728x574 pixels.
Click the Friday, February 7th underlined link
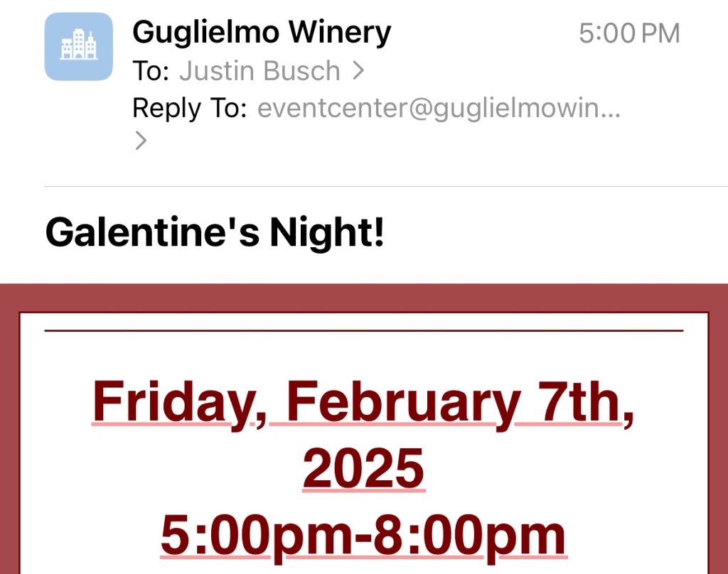pyautogui.click(x=364, y=402)
